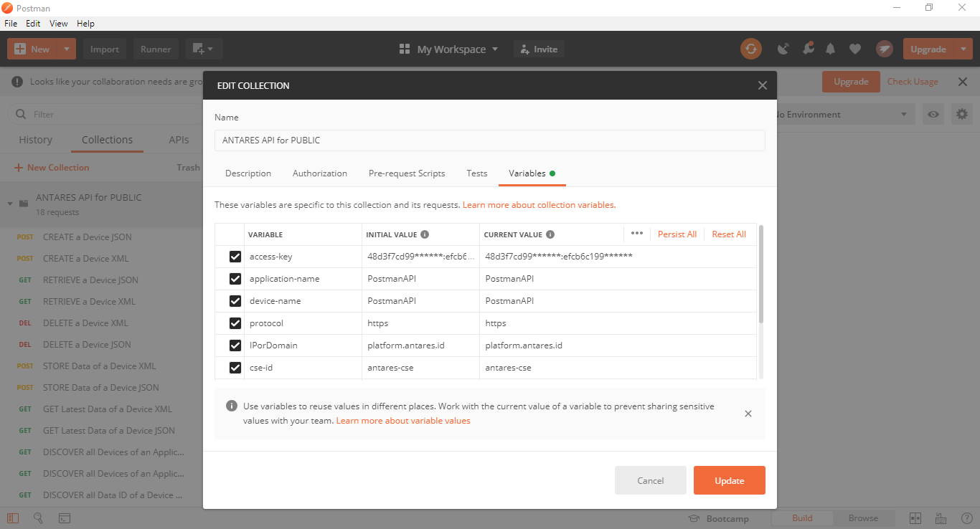Click the Update button

[729, 480]
